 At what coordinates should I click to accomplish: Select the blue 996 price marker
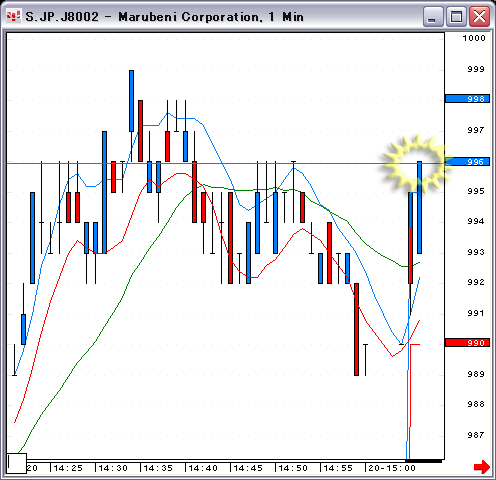pyautogui.click(x=467, y=162)
